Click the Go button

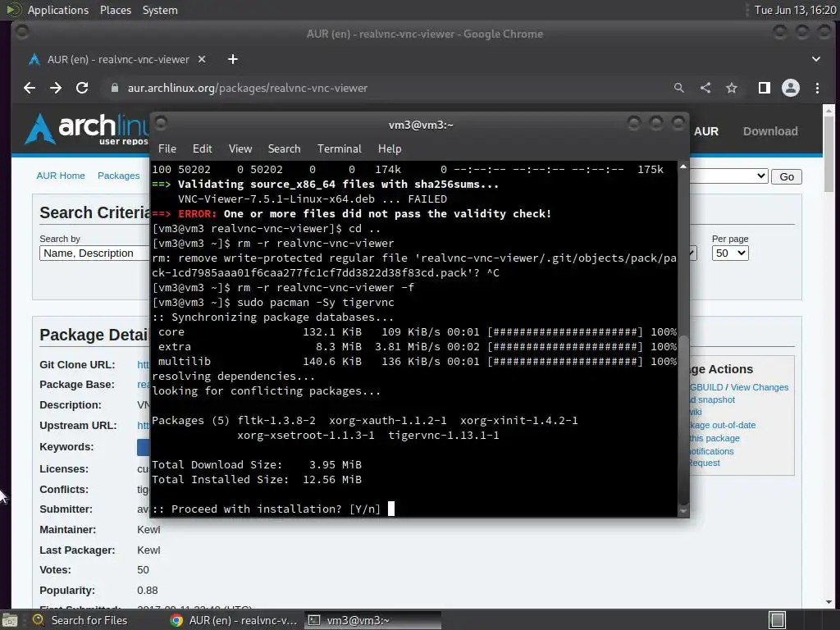coord(787,177)
